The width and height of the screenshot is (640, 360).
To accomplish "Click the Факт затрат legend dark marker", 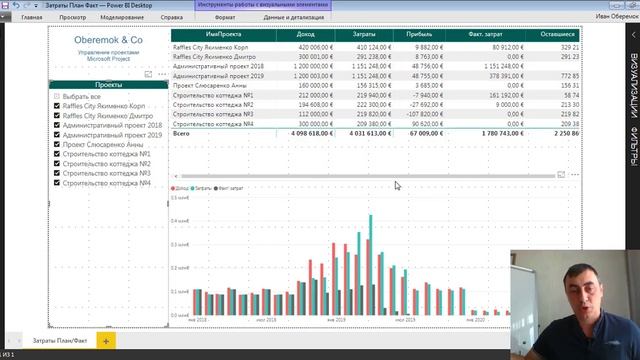I will coord(216,188).
